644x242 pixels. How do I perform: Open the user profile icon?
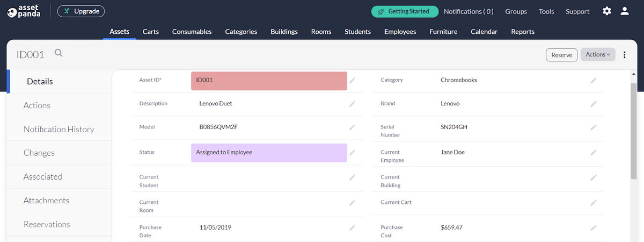pos(624,11)
